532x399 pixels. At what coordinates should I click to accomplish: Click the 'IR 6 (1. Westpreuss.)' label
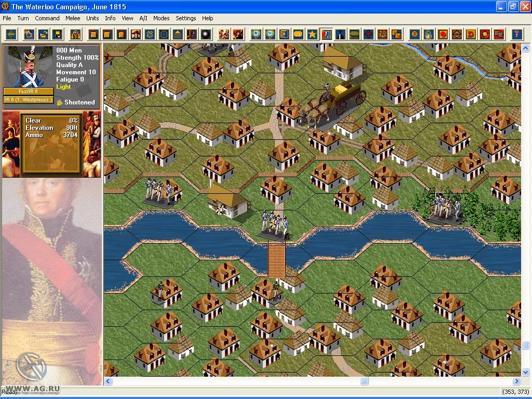tap(29, 100)
